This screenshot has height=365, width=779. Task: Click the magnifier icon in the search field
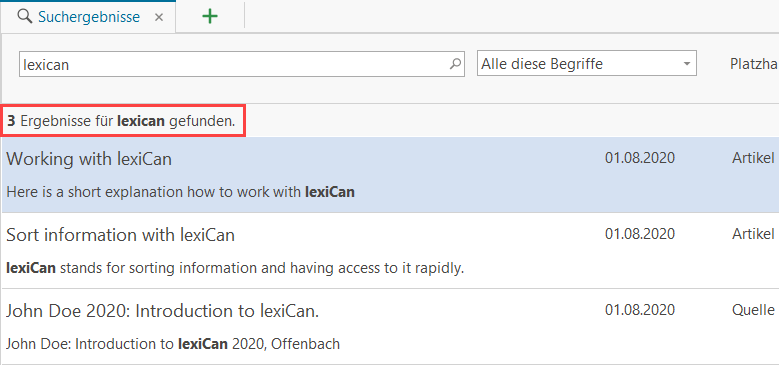455,64
